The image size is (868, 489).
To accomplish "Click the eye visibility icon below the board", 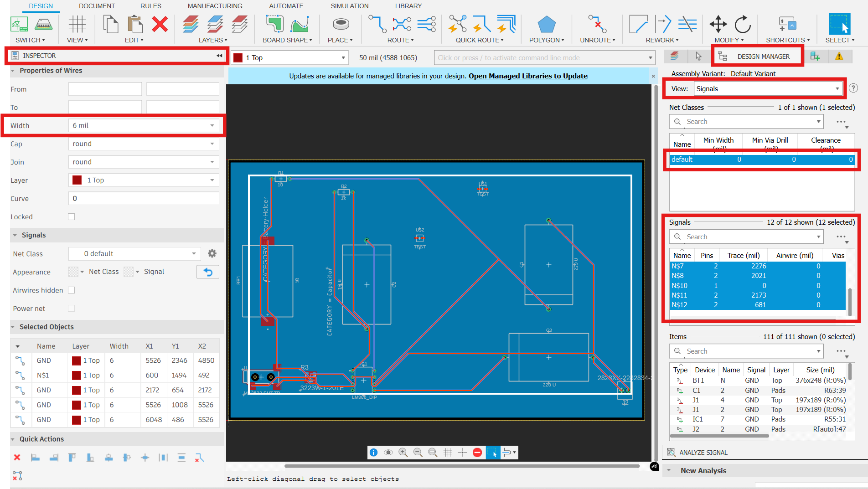I will pos(388,452).
